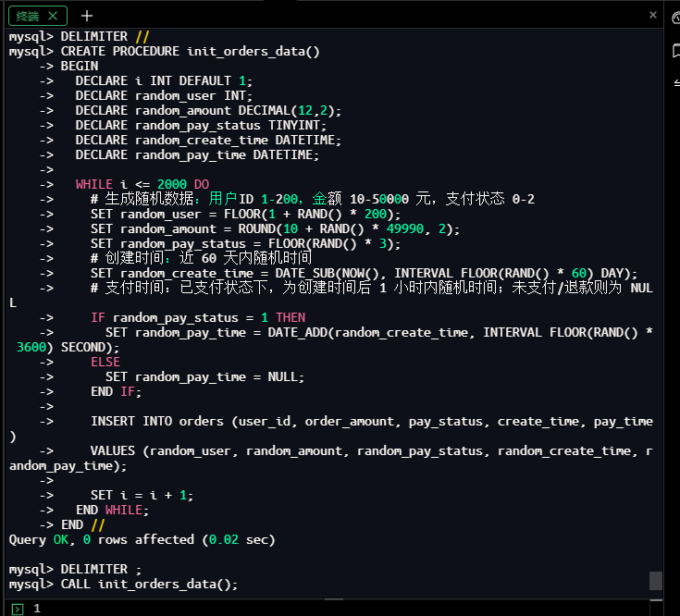Click the Query OK, 0 rows affected line

click(142, 540)
